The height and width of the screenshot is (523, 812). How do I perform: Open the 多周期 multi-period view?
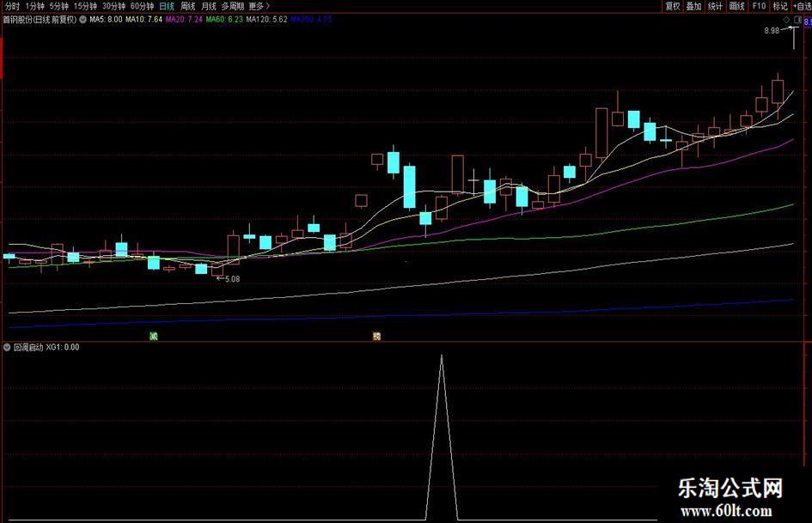coord(233,6)
